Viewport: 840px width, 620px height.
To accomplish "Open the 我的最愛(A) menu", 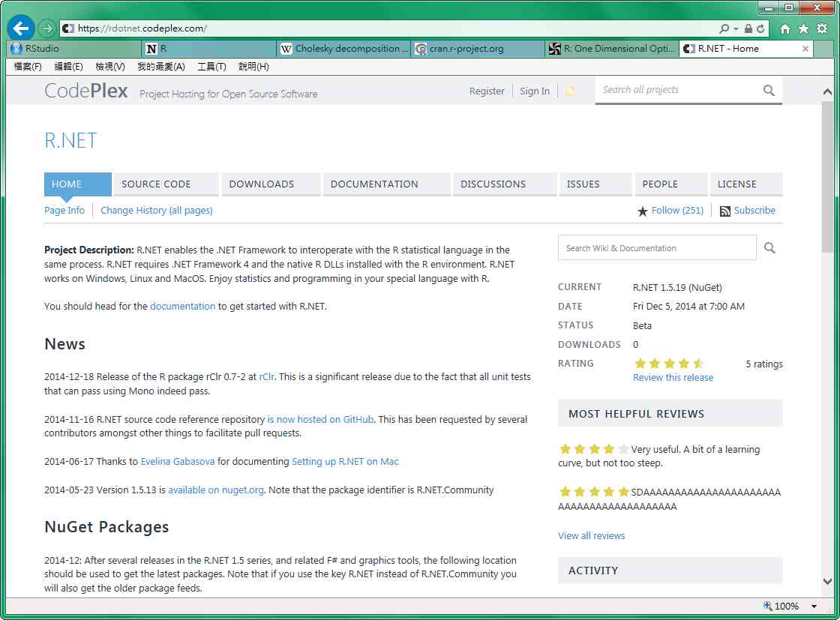I will tap(161, 67).
